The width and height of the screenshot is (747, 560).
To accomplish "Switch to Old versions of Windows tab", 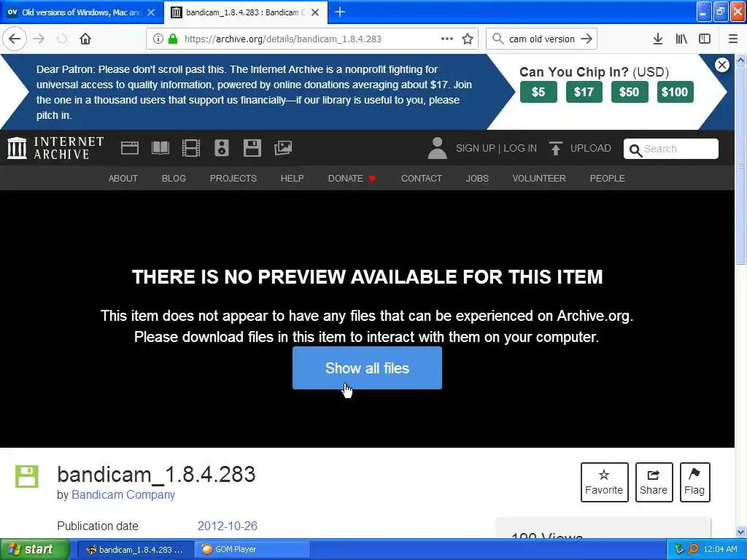I will point(82,12).
